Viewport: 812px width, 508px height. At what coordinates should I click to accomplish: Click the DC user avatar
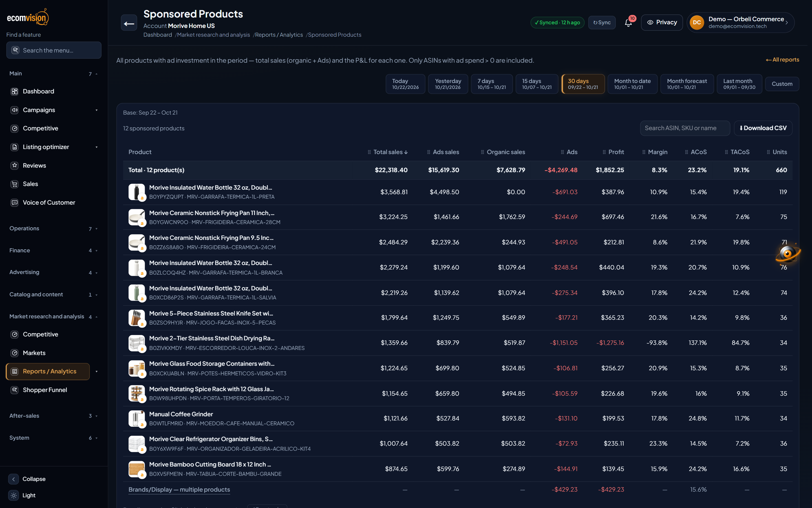(697, 23)
